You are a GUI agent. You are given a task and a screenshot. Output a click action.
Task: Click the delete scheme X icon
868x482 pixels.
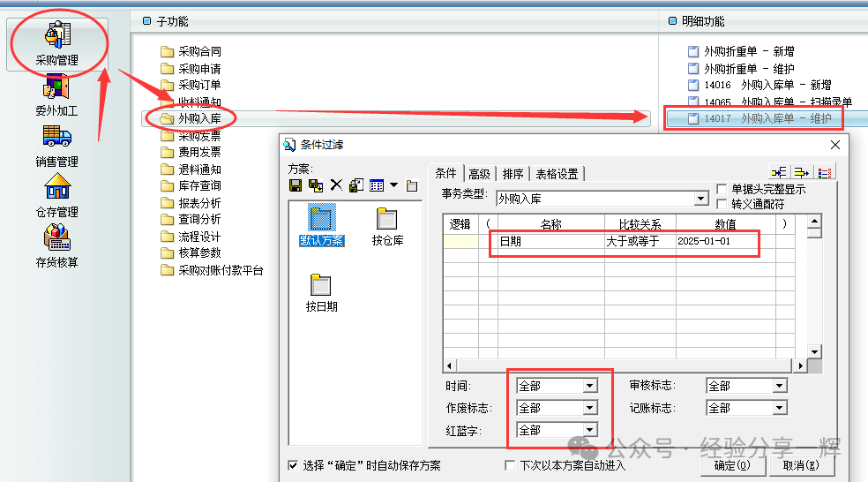[x=336, y=185]
